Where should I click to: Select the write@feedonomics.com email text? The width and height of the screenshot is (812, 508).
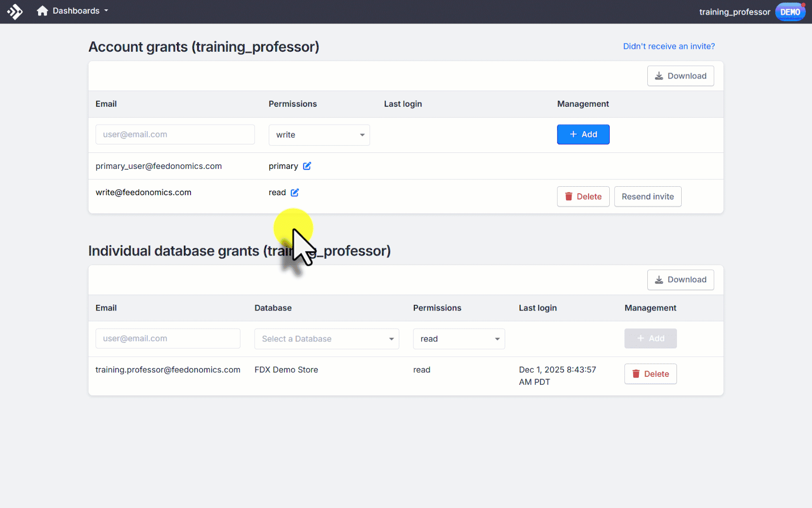(x=143, y=192)
